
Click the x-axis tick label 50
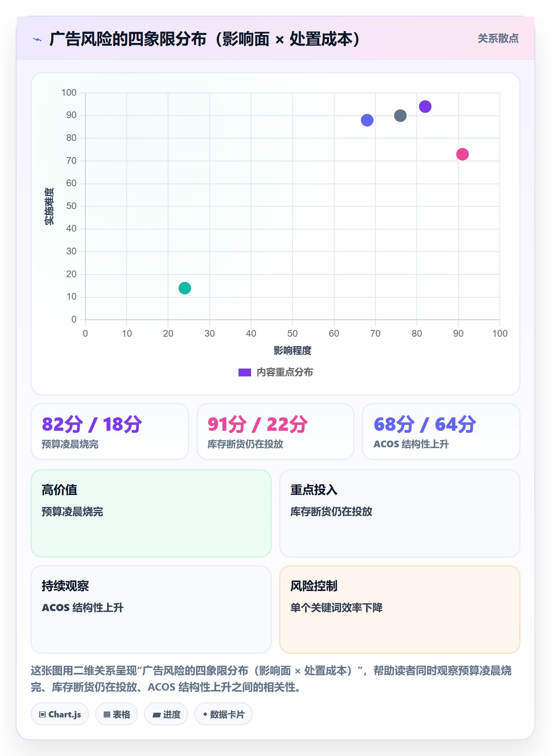click(x=292, y=334)
